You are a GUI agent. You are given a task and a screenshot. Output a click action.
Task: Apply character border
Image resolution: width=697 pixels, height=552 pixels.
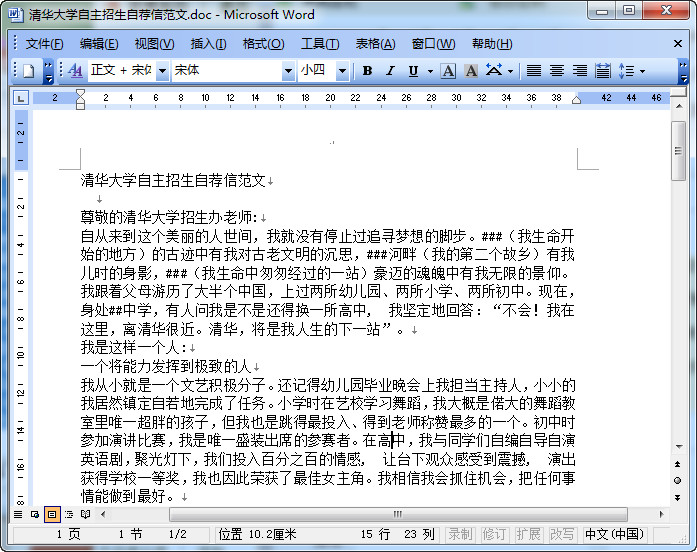[x=448, y=71]
